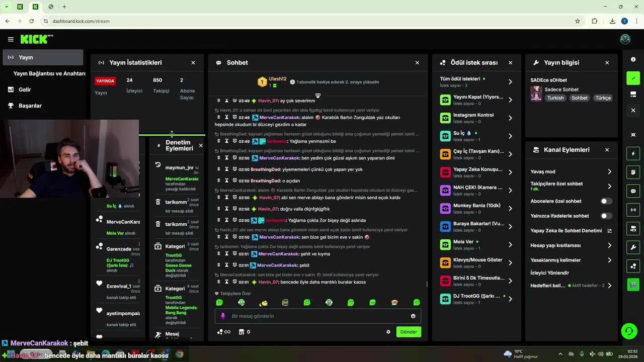Open Yapay Zeka ile Sohbet Denetimi link
Image resolution: width=644 pixels, height=362 pixels.
click(571, 231)
